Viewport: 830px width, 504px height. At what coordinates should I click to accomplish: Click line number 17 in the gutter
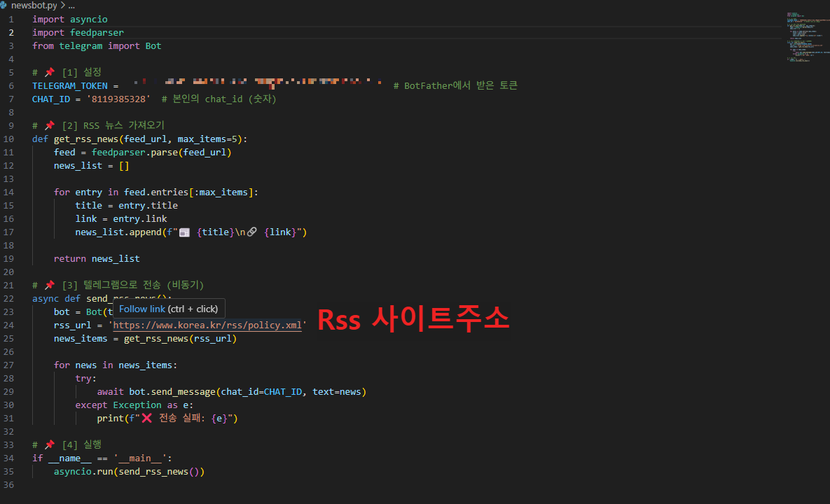pyautogui.click(x=8, y=232)
